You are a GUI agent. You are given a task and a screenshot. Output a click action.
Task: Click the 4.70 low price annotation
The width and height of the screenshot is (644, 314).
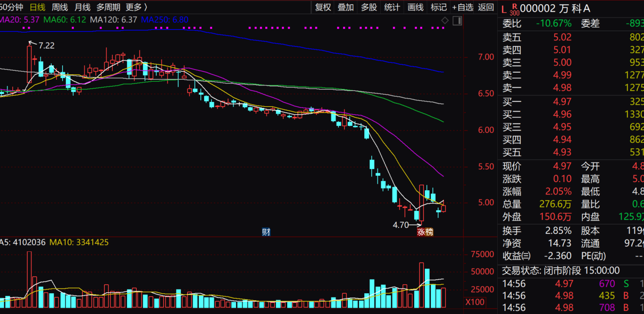point(400,225)
